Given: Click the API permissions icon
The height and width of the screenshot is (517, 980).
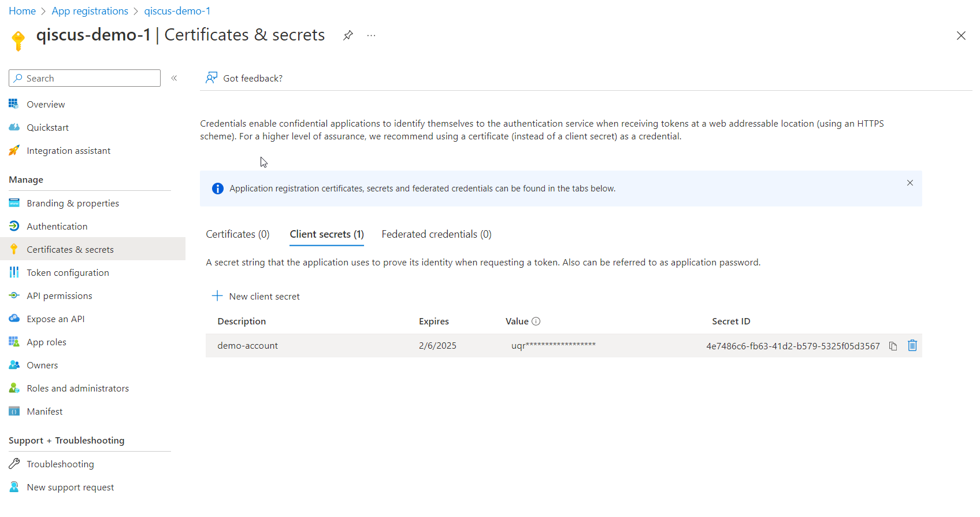Looking at the screenshot, I should point(14,296).
